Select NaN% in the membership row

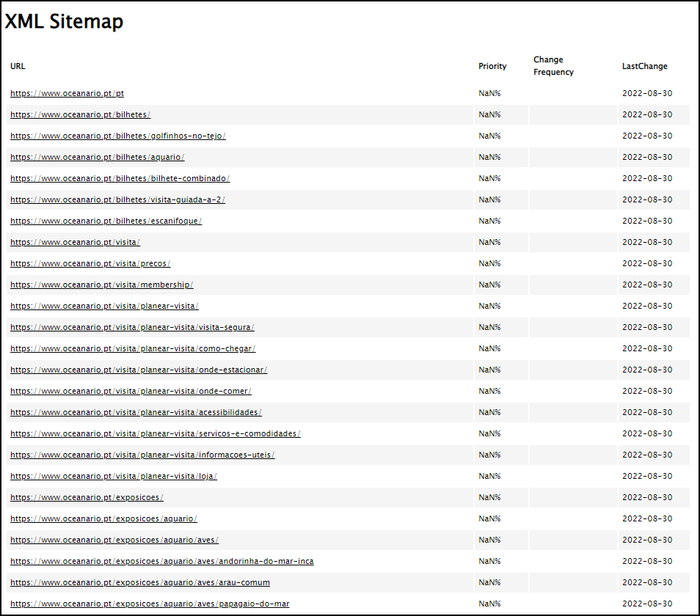[x=489, y=285]
